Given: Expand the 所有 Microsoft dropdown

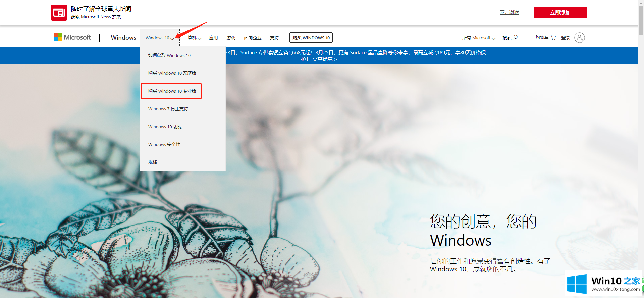Looking at the screenshot, I should 479,38.
